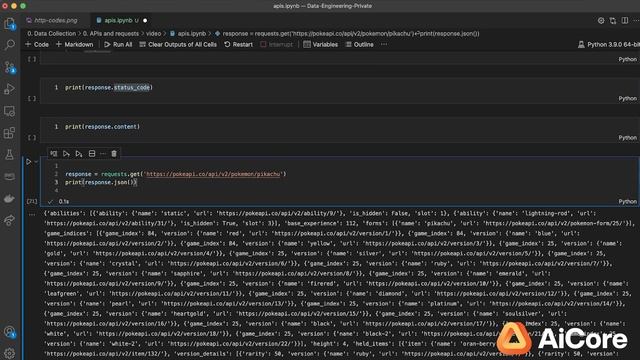Open the Explorer view in activity bar

click(9, 24)
